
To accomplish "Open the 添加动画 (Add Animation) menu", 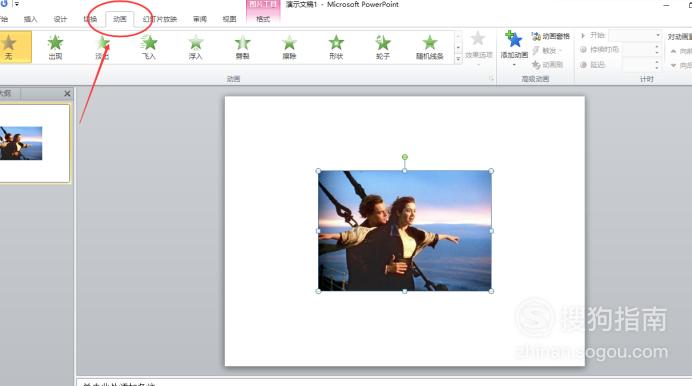I will [x=514, y=48].
